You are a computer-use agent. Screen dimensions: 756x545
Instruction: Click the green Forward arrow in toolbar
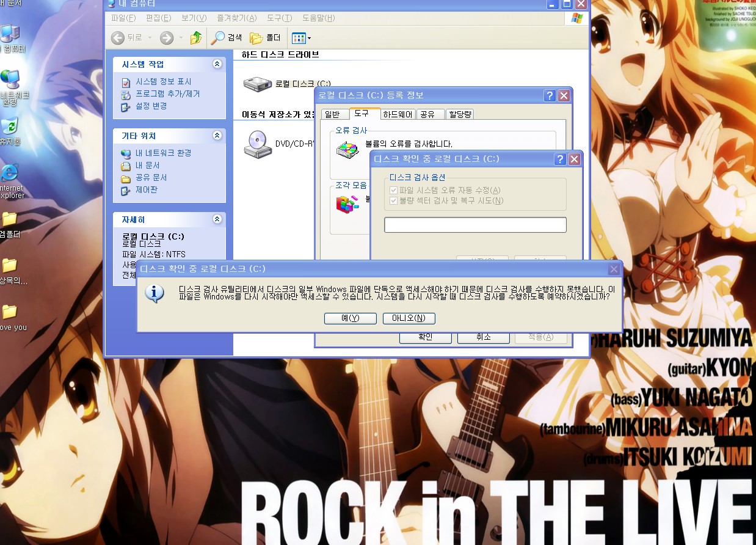click(x=167, y=38)
